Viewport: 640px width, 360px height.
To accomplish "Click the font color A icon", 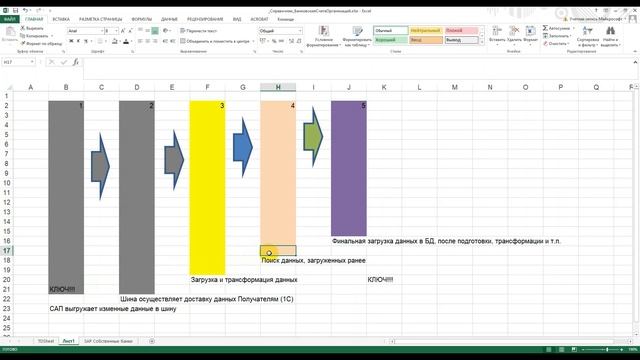I will coord(126,41).
